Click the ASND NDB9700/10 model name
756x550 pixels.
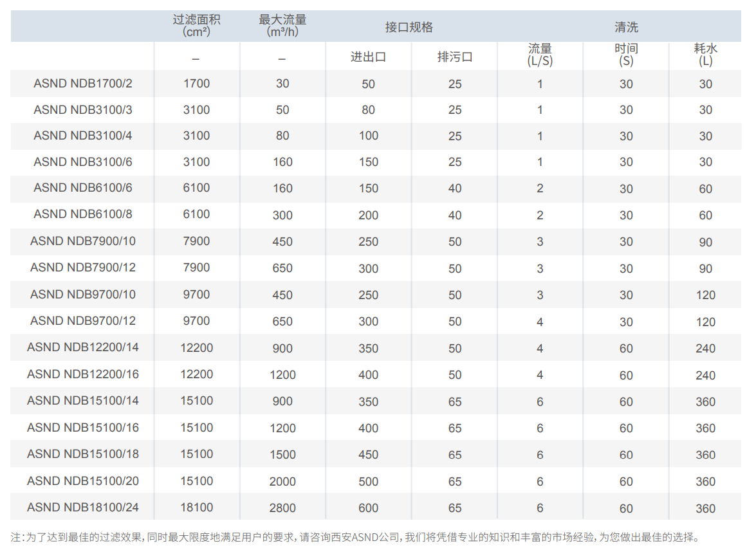[x=83, y=295]
